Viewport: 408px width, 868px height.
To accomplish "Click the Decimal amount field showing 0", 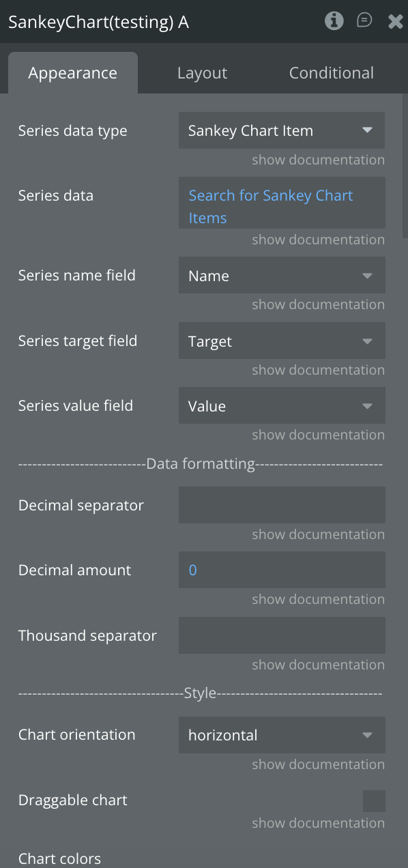I will (x=282, y=570).
